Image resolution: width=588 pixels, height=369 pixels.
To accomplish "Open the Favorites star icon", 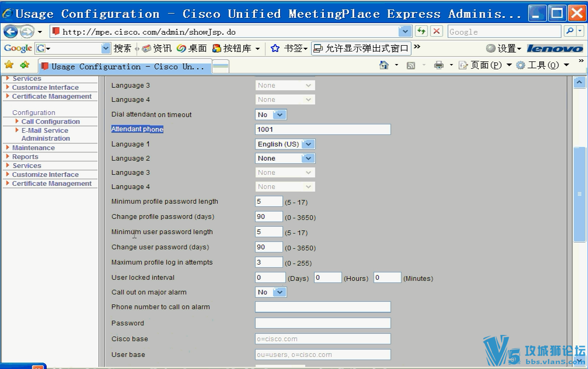I will pos(9,65).
